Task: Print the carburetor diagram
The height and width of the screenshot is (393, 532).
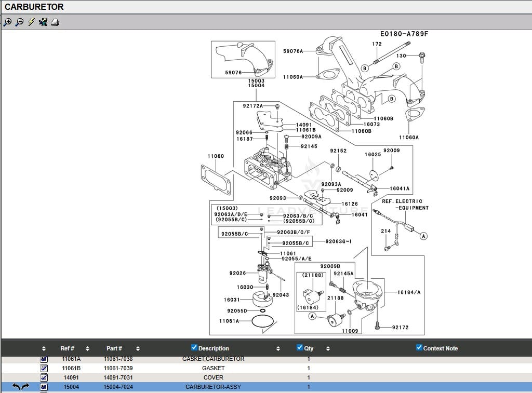Action: 55,22
